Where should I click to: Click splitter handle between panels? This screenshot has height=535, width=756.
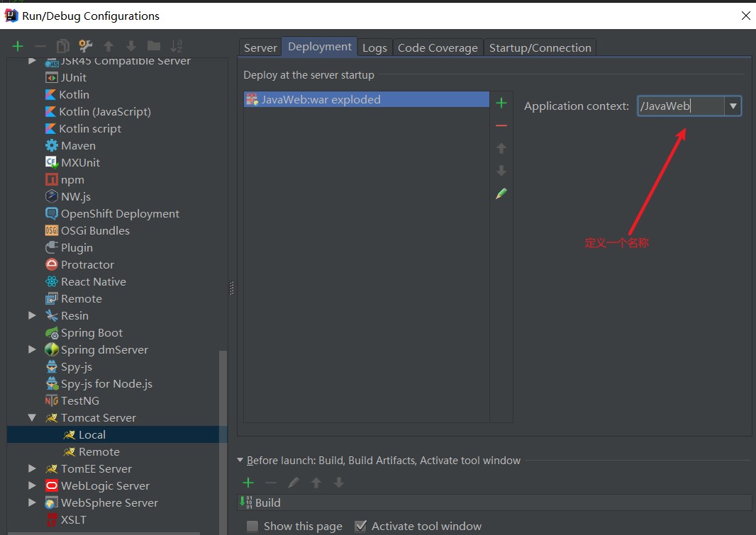click(x=232, y=288)
